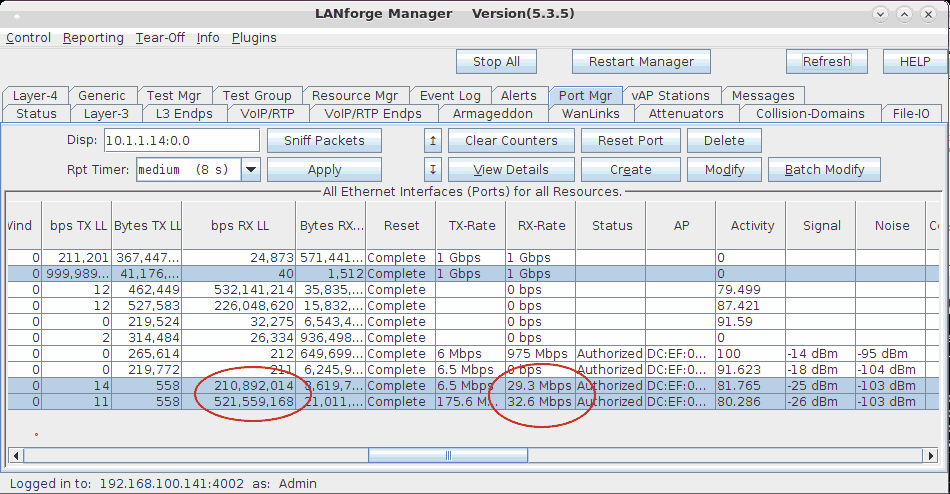This screenshot has height=494, width=950.
Task: Sort by bps TX LL column header
Action: tap(77, 225)
